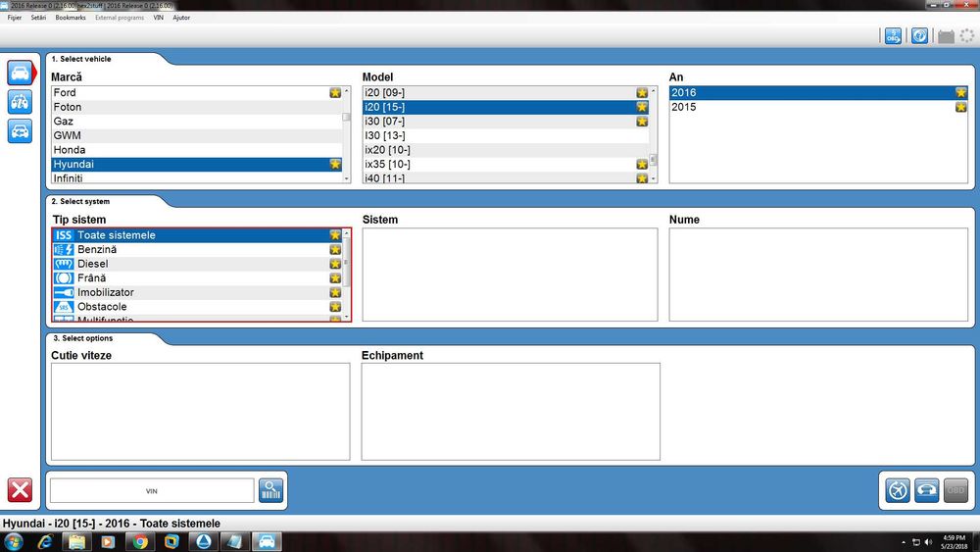This screenshot has height=552, width=980.
Task: Click Marcă list scroll down arrow
Action: 346,178
